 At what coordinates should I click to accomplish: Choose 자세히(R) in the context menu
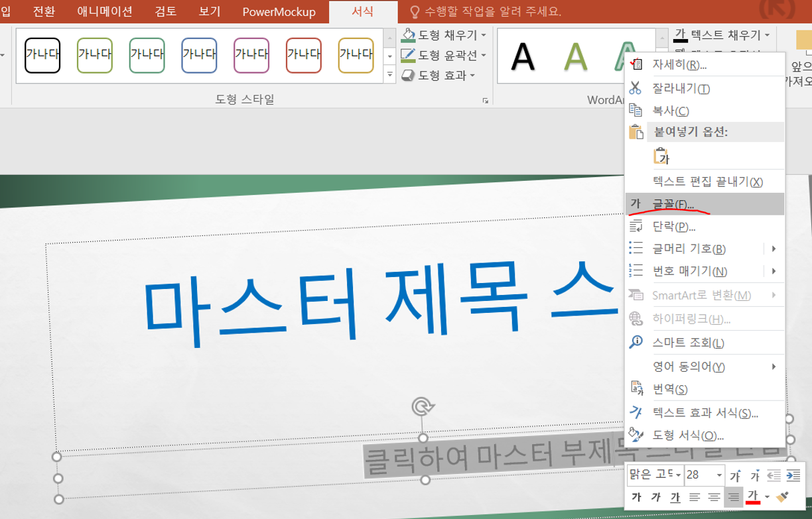(x=705, y=65)
